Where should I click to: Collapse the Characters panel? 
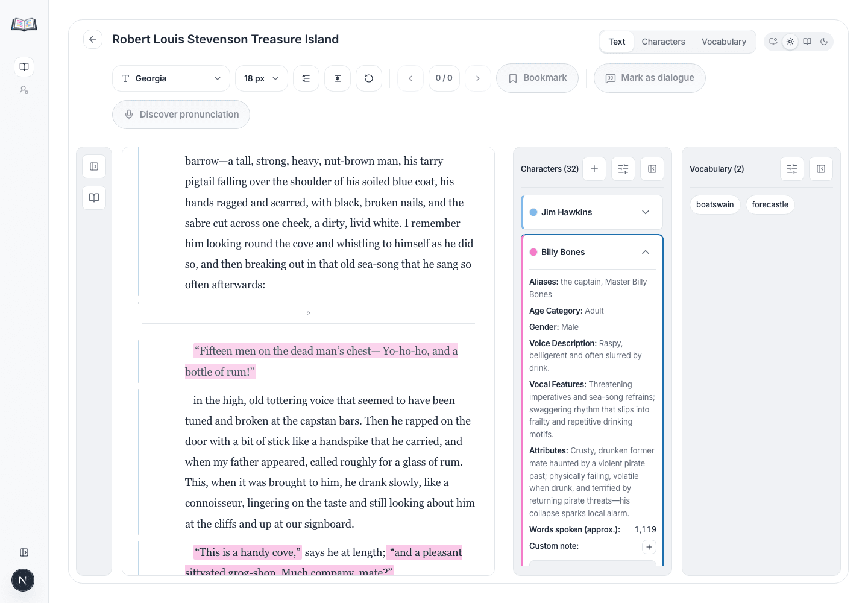[652, 169]
